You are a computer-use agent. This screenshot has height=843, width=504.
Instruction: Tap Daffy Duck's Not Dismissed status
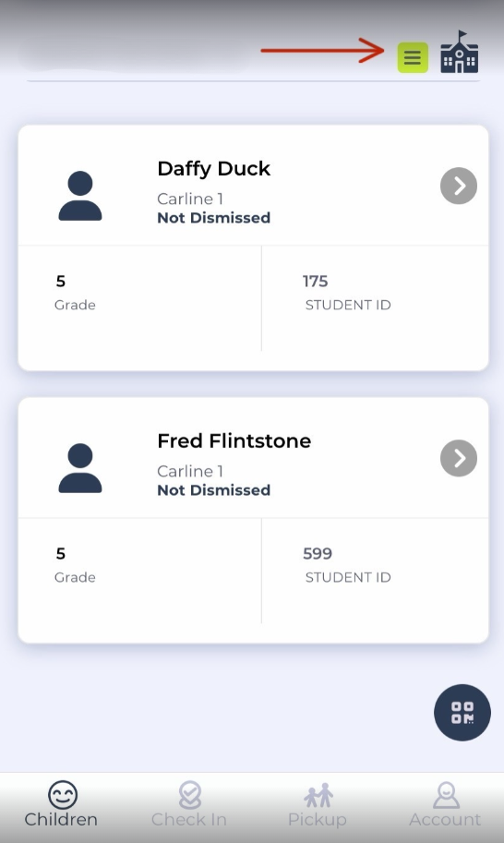point(214,218)
